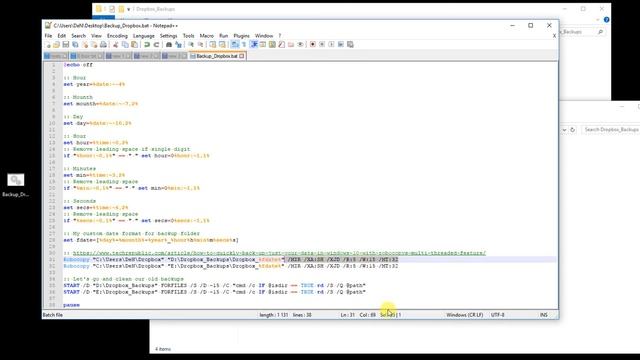Open the Edit menu

pos(62,36)
